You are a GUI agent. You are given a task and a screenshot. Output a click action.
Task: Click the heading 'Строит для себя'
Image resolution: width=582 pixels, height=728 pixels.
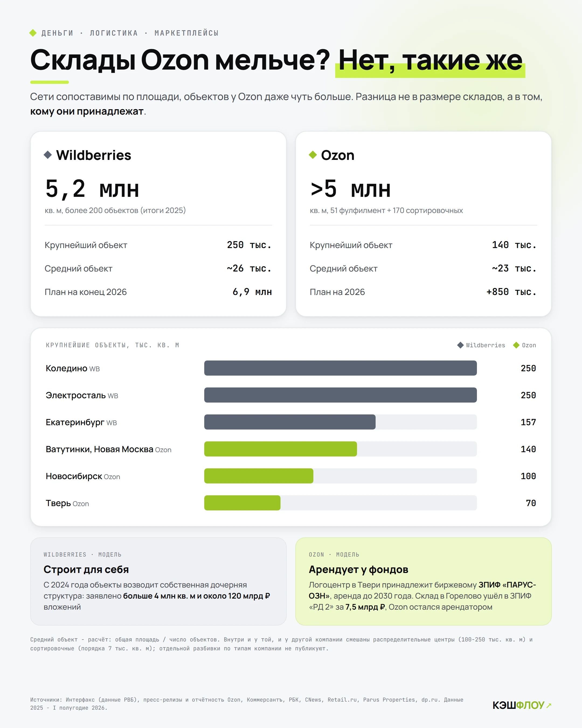[x=86, y=570]
